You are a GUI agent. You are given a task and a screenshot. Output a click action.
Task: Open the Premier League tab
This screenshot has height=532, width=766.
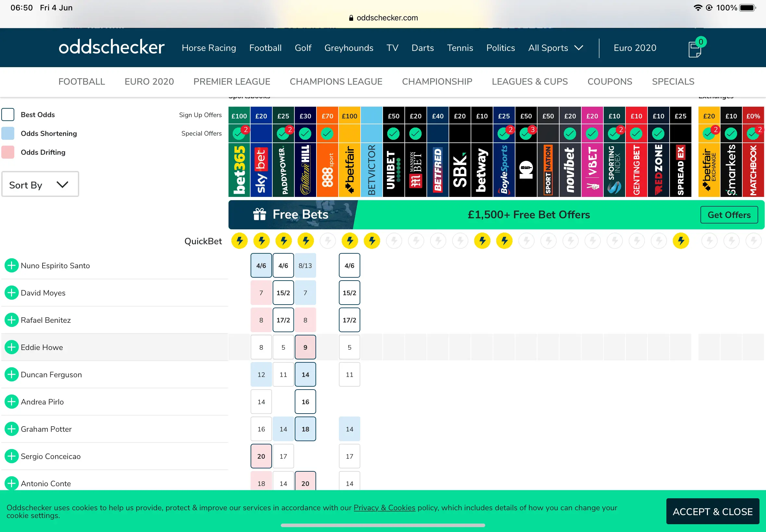pos(232,82)
